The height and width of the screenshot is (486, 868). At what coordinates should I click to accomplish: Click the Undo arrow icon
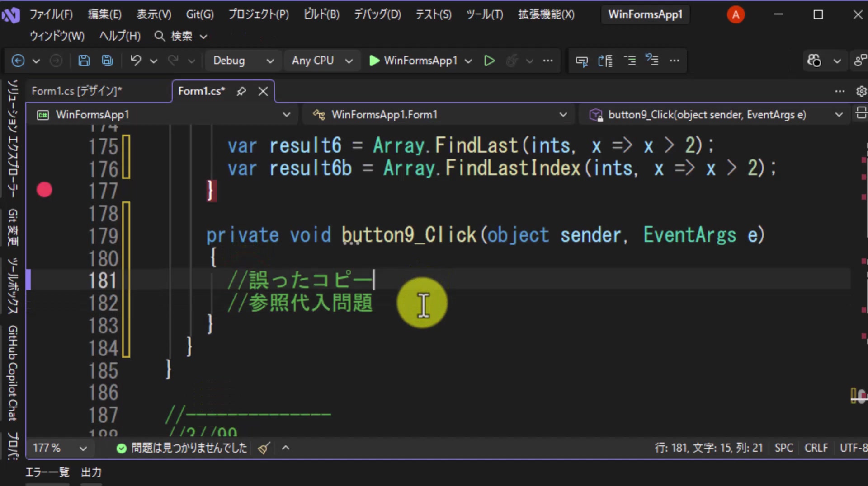click(136, 61)
